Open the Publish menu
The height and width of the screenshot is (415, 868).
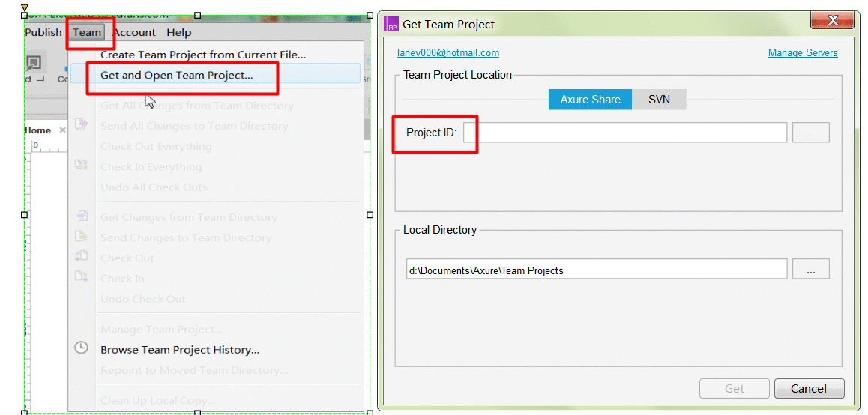pyautogui.click(x=43, y=33)
